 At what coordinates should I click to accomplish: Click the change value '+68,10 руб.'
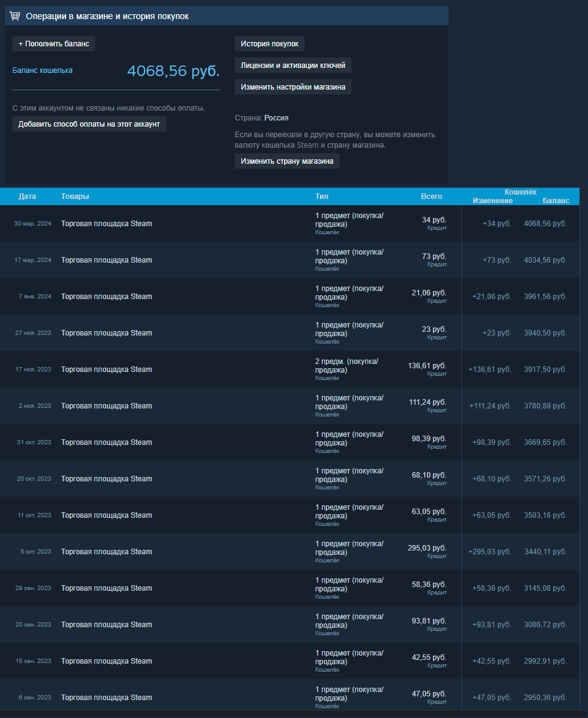pos(492,479)
